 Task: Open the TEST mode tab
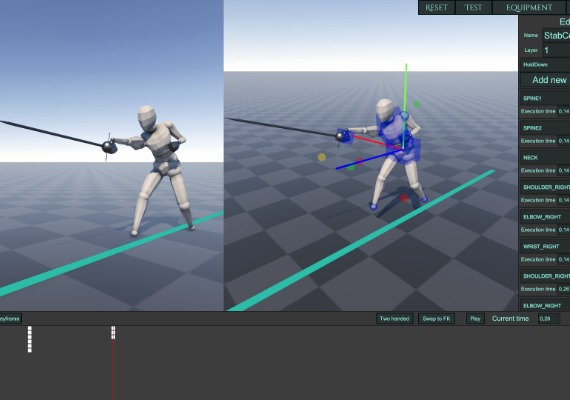click(x=473, y=7)
